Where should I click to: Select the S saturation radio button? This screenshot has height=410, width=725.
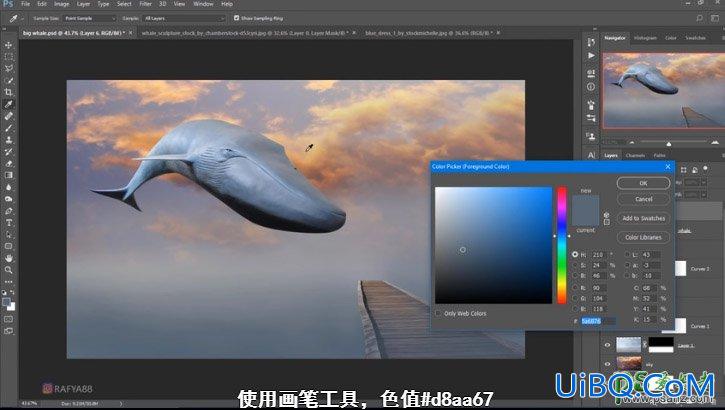(x=575, y=265)
